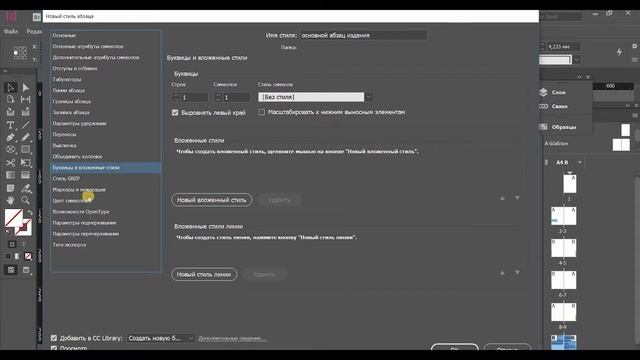Open 'Стиль символа' [Без стиля] dropdown
This screenshot has width=640, height=360.
click(315, 97)
